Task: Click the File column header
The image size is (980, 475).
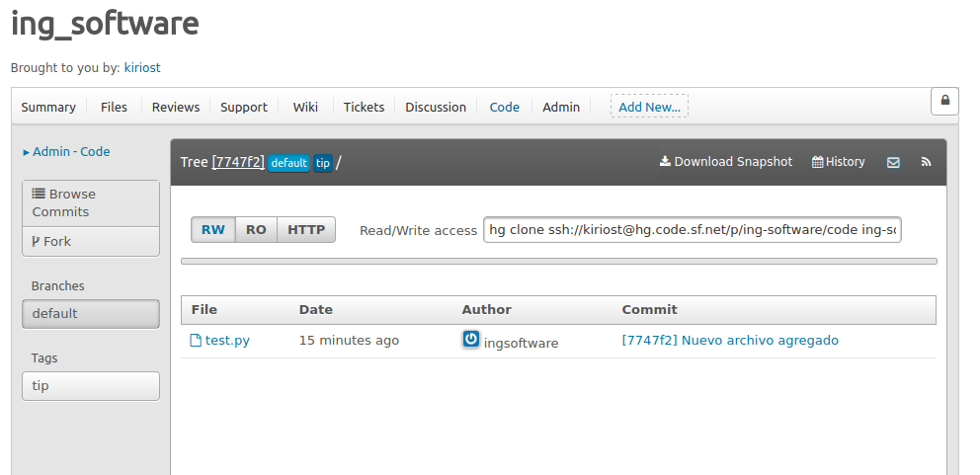Action: pyautogui.click(x=204, y=309)
